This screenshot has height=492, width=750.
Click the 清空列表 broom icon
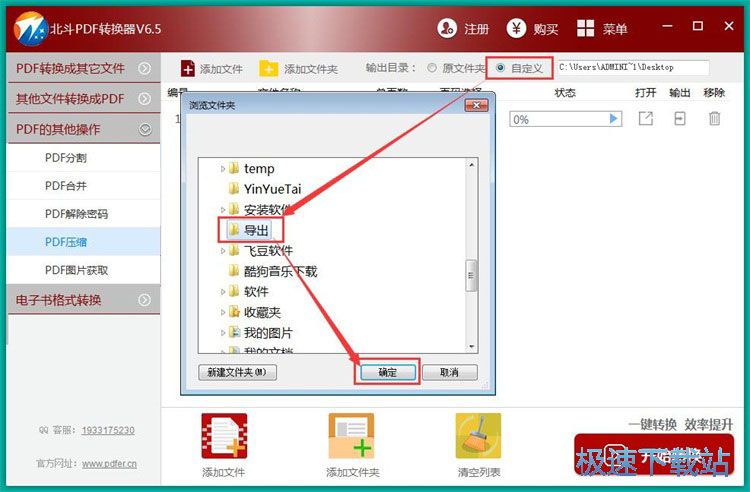(478, 437)
